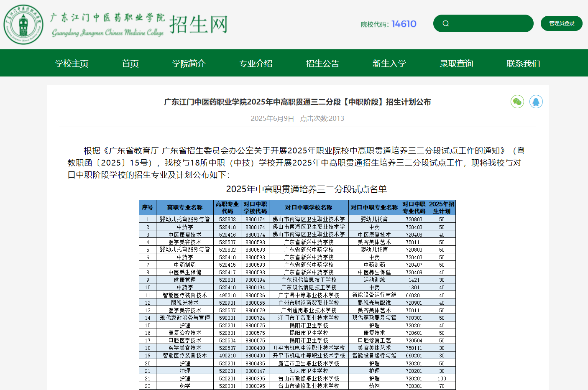
Task: Open the 学校主页 menu item
Action: pyautogui.click(x=72, y=63)
